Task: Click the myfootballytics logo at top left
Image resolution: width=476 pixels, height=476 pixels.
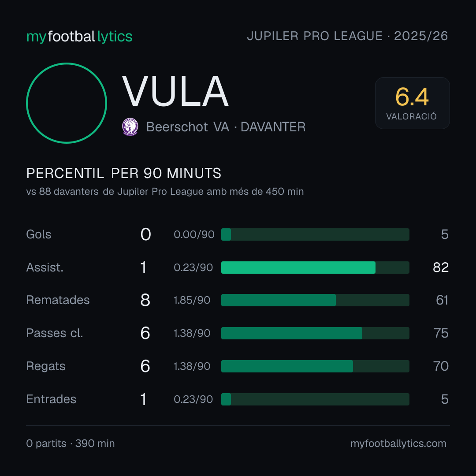Action: (79, 37)
